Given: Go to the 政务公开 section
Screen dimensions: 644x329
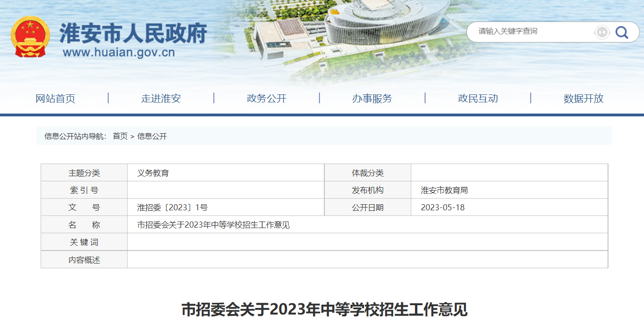Looking at the screenshot, I should pos(266,99).
